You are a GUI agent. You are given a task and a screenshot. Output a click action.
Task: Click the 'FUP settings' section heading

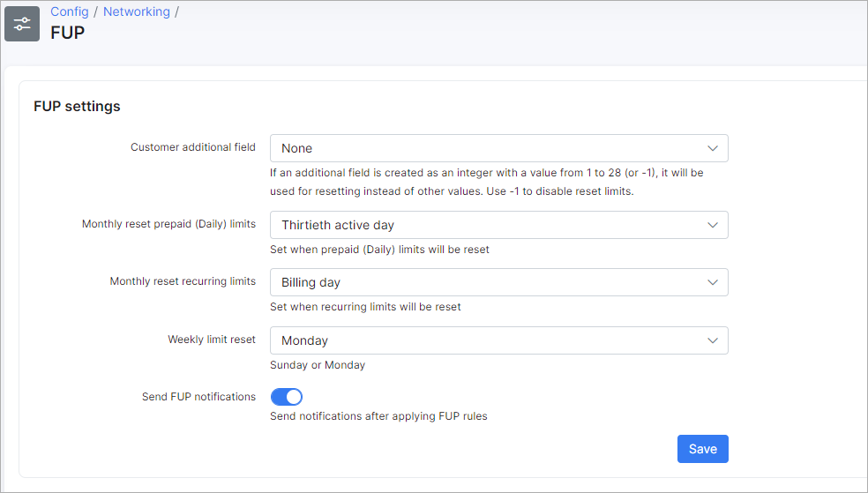click(77, 107)
